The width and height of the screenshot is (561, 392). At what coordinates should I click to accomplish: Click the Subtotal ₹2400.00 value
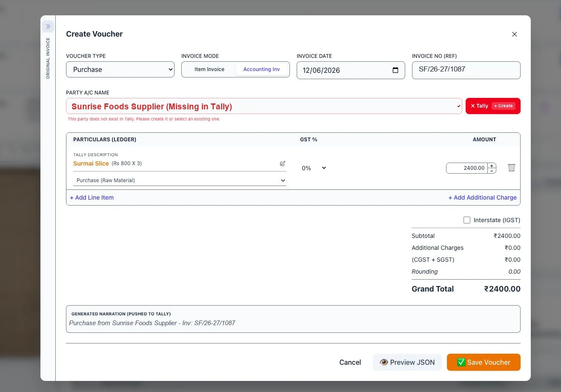pyautogui.click(x=507, y=236)
